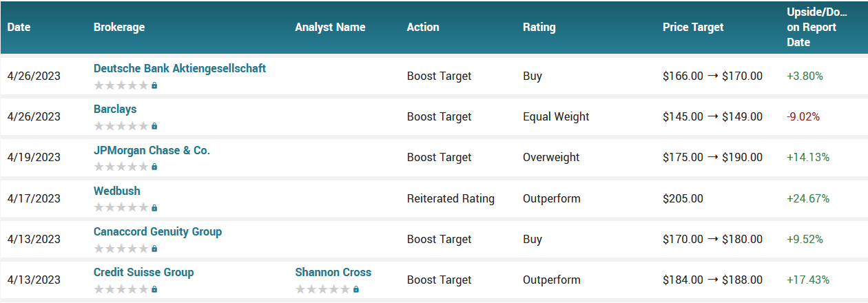Sort table by Date column header
The height and width of the screenshot is (303, 868).
coord(19,28)
